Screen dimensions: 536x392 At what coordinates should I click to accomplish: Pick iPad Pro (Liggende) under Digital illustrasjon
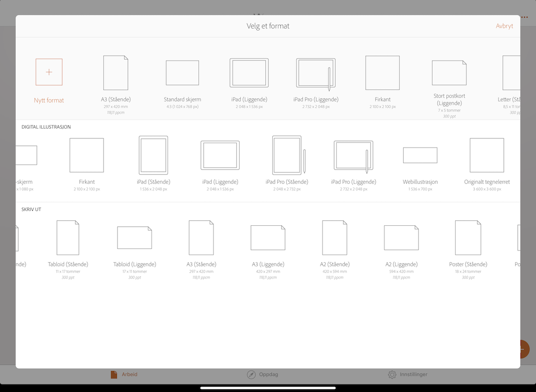[x=353, y=166]
